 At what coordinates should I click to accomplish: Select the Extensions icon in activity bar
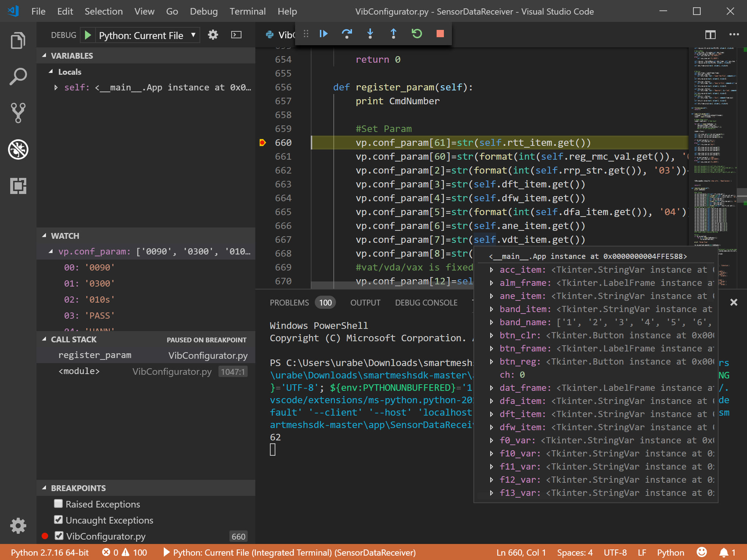(18, 187)
